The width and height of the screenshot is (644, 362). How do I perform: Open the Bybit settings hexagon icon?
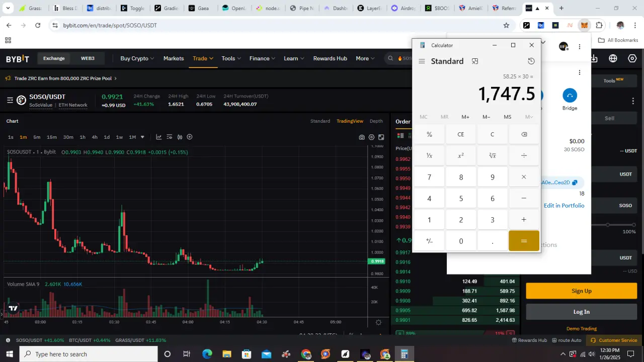coord(632,58)
